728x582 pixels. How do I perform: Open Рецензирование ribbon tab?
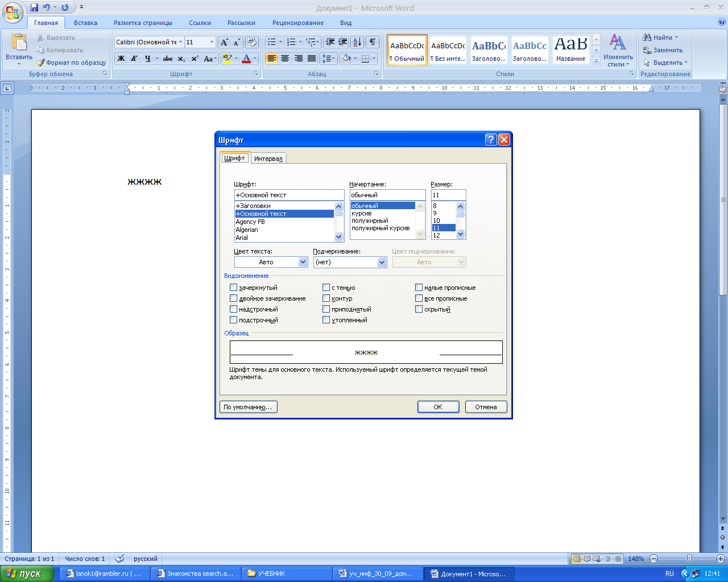[298, 23]
